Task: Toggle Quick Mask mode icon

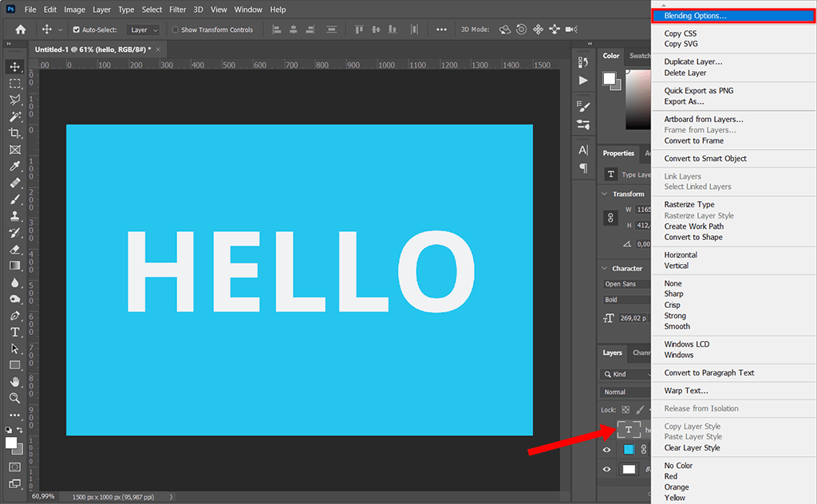Action: click(x=14, y=467)
